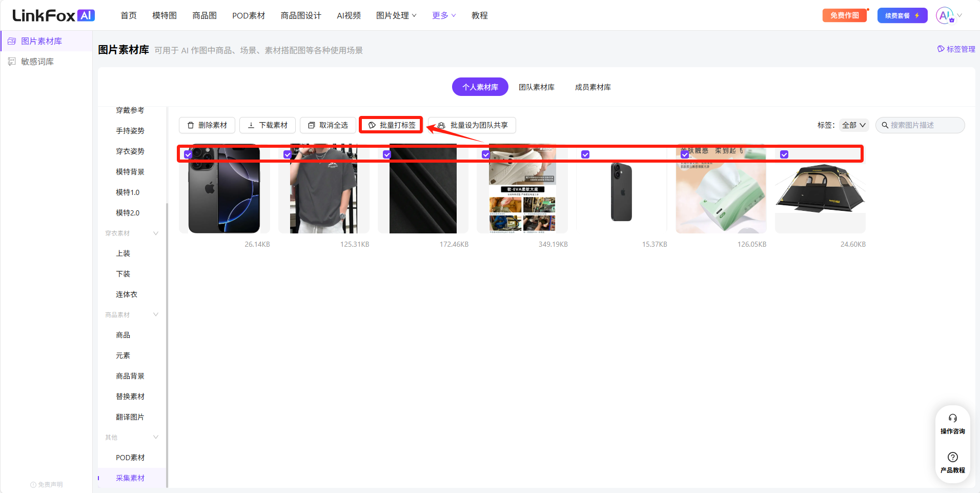Viewport: 980px width, 493px height.
Task: Click the 标签管理 tag icon
Action: coord(941,49)
